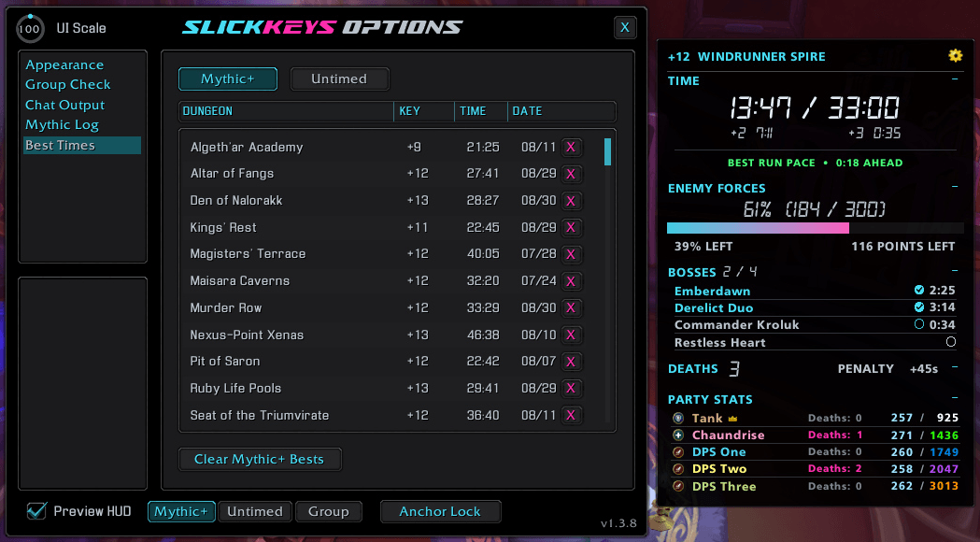Screen dimensions: 980x542
Task: Click the leader crown icon beside Tank
Action: 732,419
